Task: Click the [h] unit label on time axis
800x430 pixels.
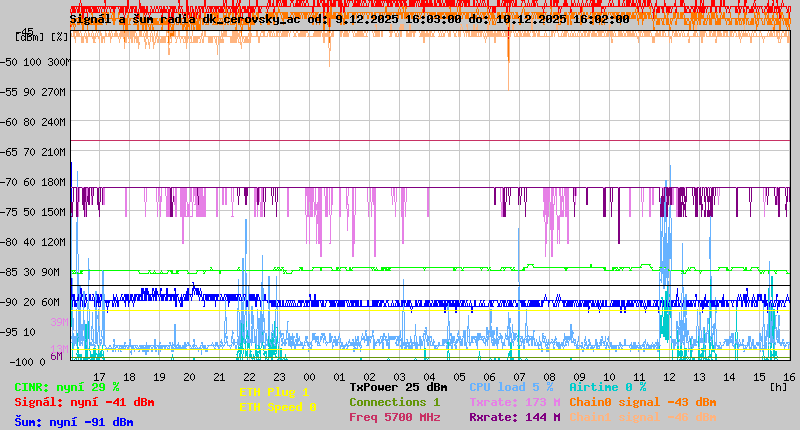Action: pyautogui.click(x=778, y=387)
